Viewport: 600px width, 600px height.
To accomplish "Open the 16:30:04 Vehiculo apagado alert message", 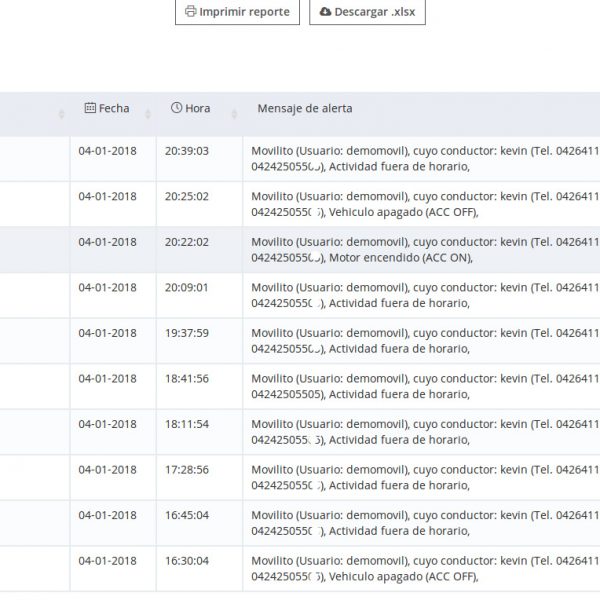I will (400, 569).
